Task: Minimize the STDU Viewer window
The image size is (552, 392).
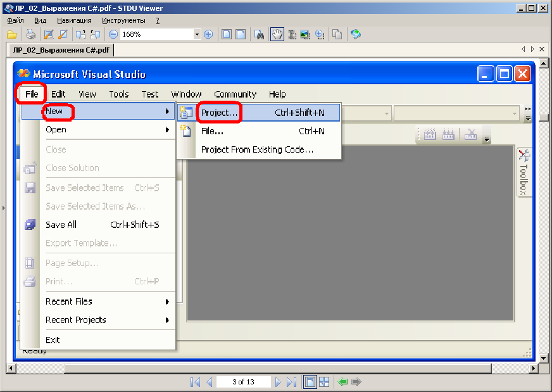Action: tap(522, 8)
